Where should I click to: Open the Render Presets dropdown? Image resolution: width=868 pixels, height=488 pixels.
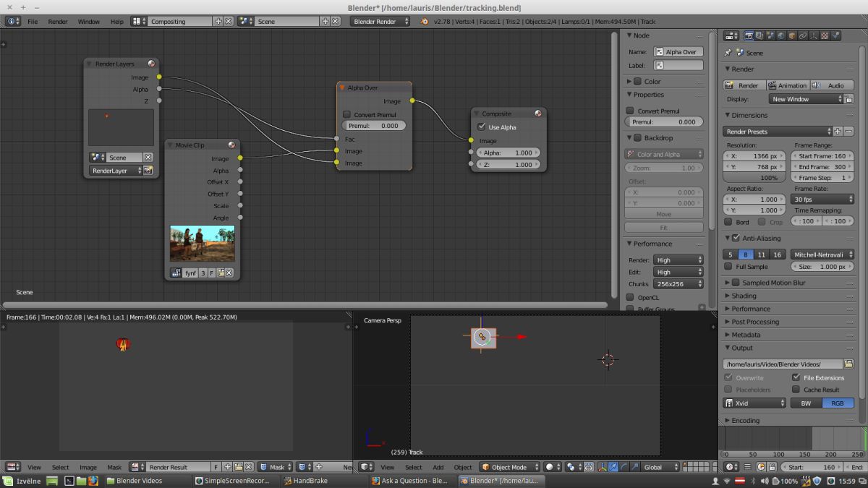tap(778, 132)
